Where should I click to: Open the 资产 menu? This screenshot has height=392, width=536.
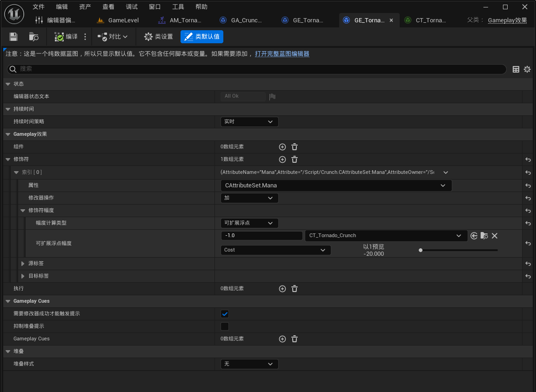[85, 7]
